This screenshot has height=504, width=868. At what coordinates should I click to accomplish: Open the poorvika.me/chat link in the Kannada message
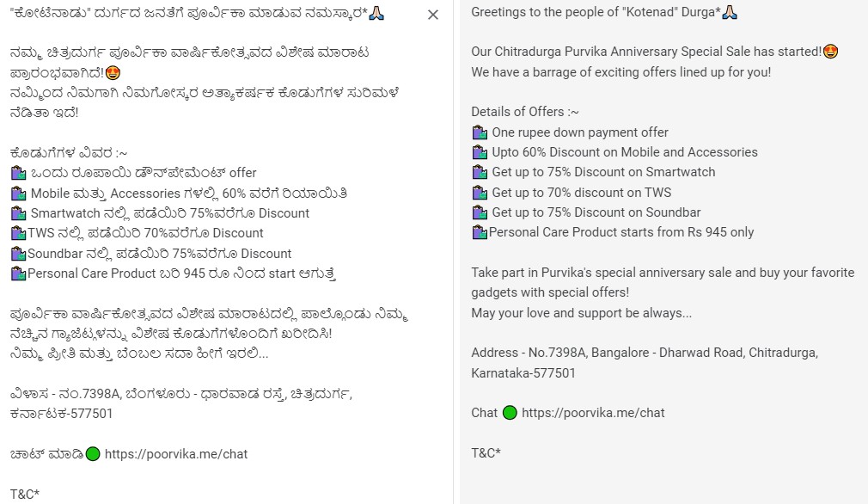[x=176, y=453]
